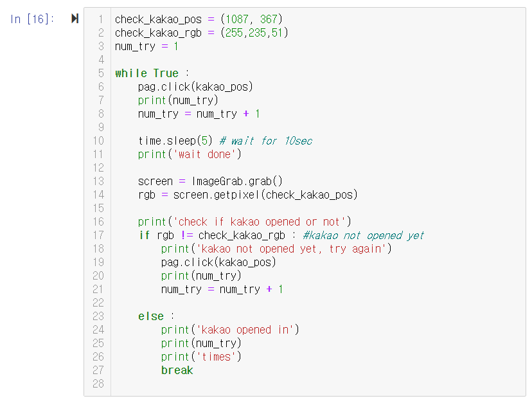
Task: Click 'num_try = num_try + 1' on line 8
Action: tap(199, 114)
